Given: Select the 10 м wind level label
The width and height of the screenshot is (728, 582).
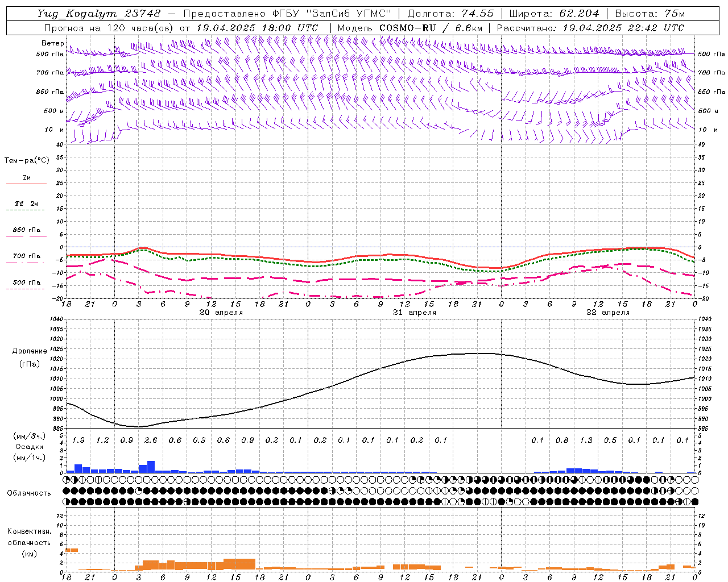Looking at the screenshot, I should (54, 130).
